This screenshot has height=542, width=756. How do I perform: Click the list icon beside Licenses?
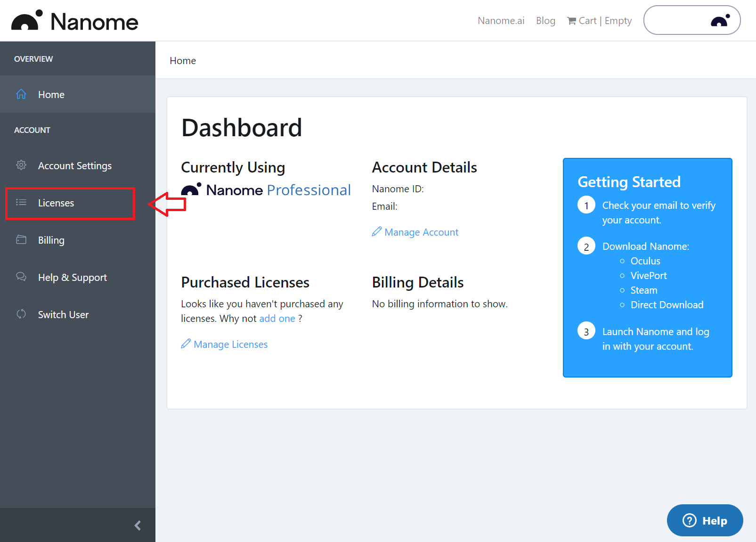click(21, 203)
